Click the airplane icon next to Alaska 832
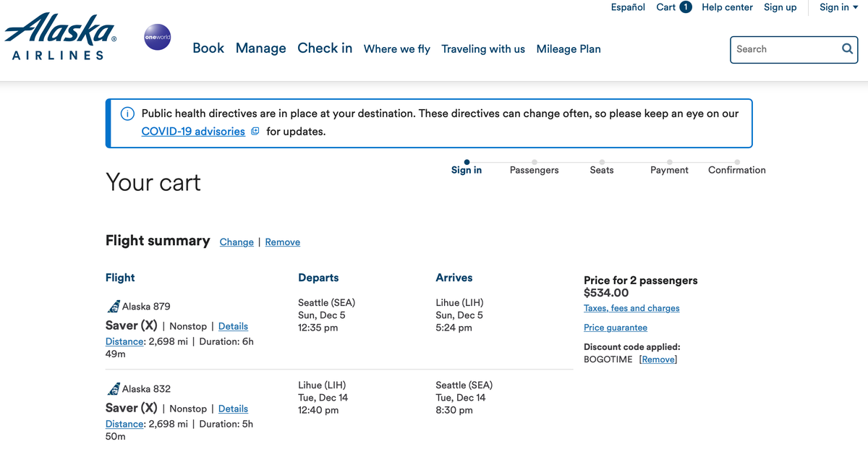The width and height of the screenshot is (868, 465). coord(114,388)
